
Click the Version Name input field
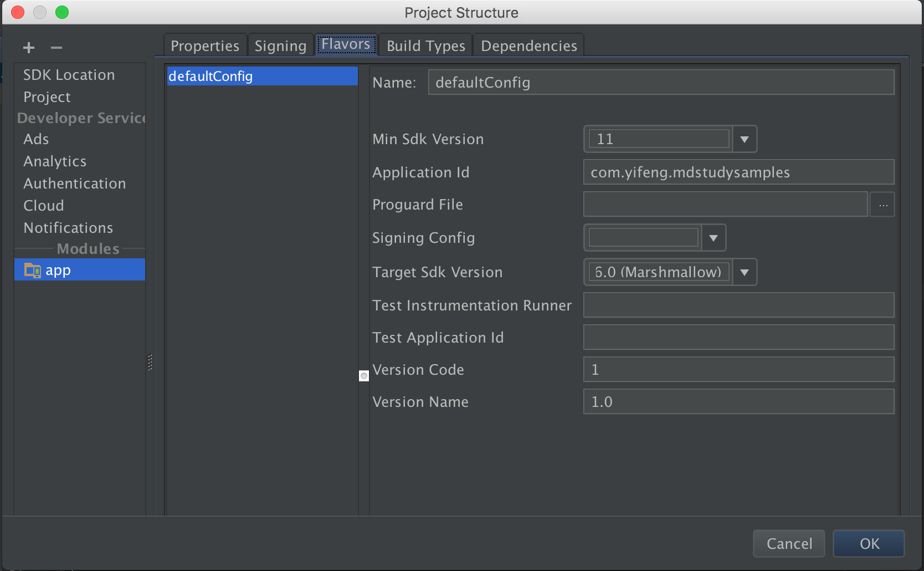[x=738, y=401]
